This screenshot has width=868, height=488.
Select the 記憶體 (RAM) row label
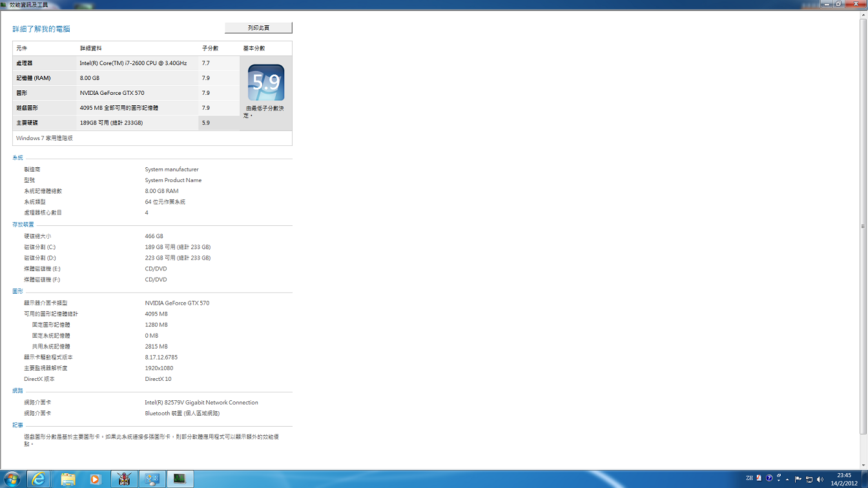click(33, 78)
